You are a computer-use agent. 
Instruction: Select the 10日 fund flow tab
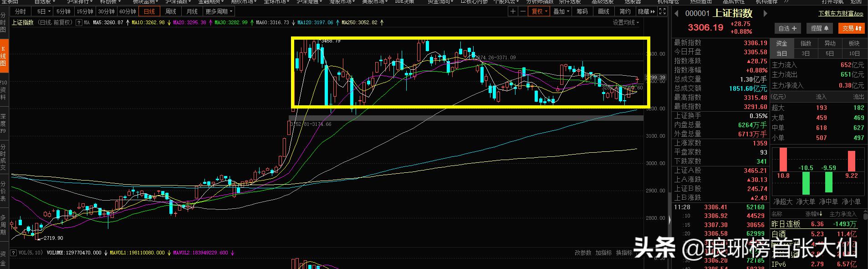click(854, 53)
